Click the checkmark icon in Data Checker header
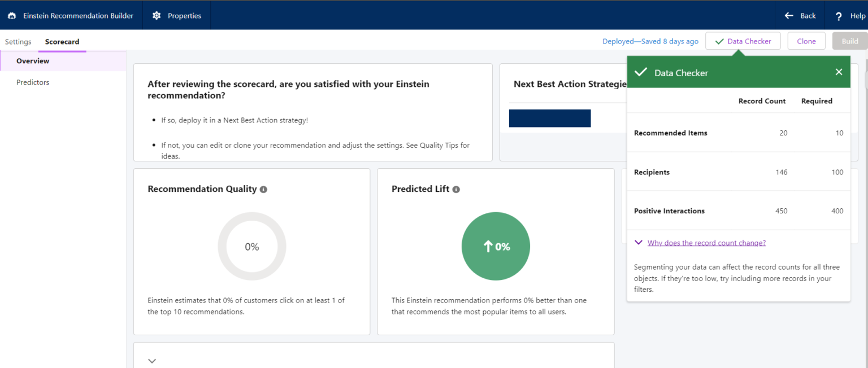 coord(641,72)
